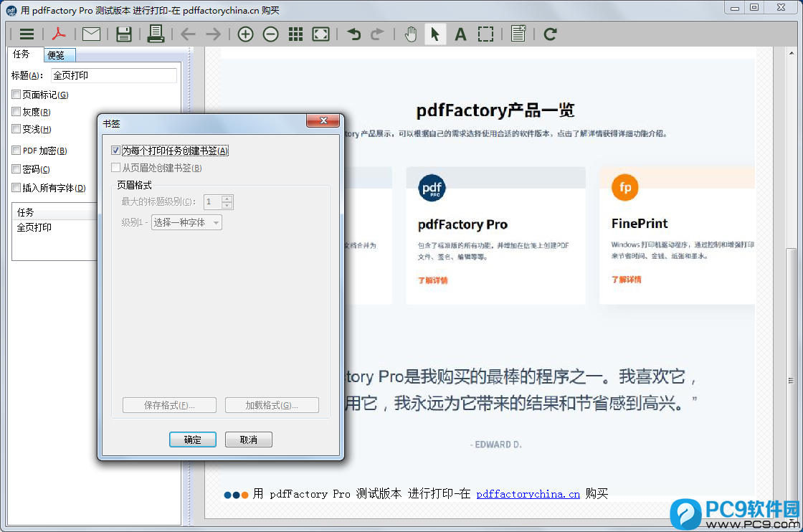Check 从页眉处创建书签(B) option
The width and height of the screenshot is (803, 532).
[x=115, y=168]
